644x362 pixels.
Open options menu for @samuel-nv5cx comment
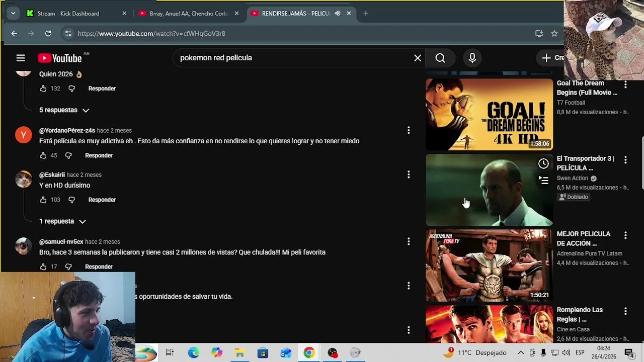point(409,241)
